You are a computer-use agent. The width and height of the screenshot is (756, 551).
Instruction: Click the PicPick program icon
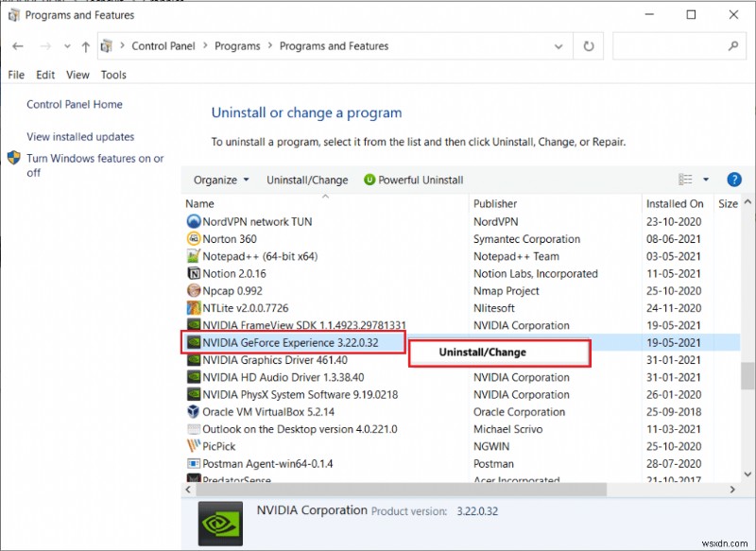coord(194,446)
